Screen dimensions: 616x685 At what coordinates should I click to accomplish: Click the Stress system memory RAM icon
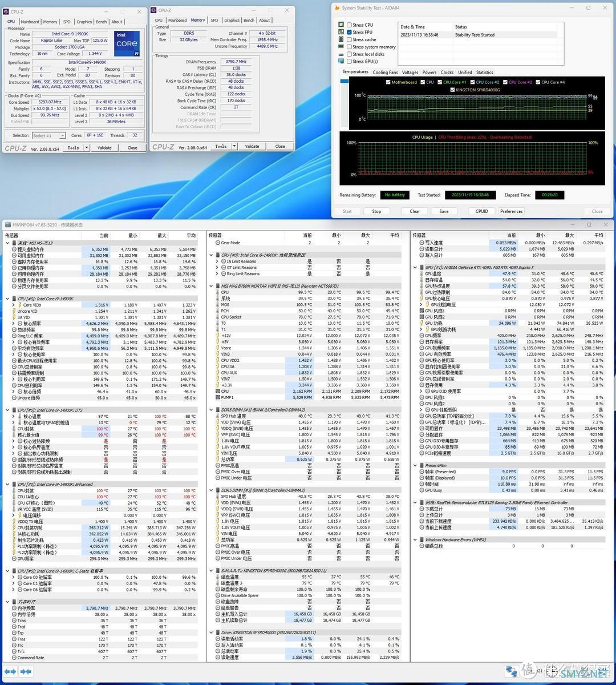pyautogui.click(x=342, y=47)
